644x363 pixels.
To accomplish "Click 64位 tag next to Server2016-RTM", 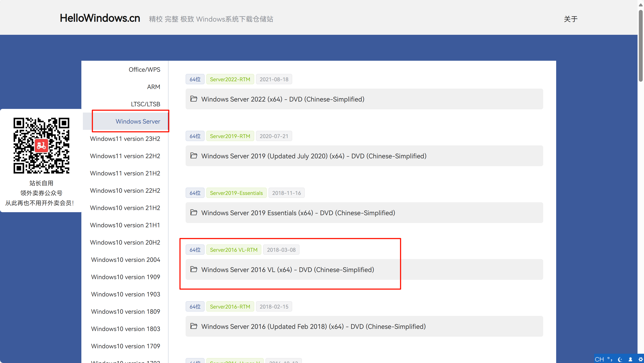I will point(195,306).
